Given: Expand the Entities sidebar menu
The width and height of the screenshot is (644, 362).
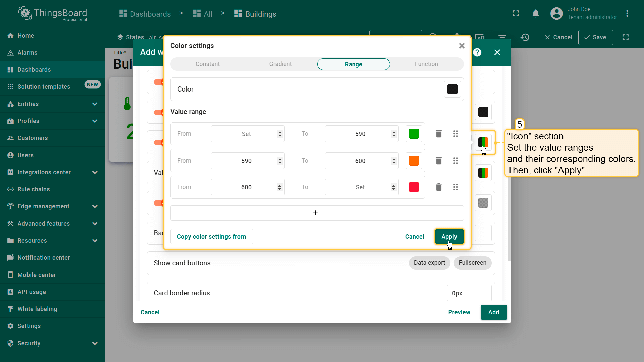Looking at the screenshot, I should coord(95,104).
